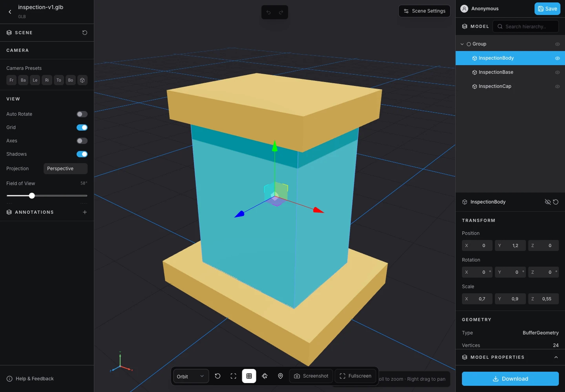
Task: Turn off the Grid switch
Action: click(82, 127)
